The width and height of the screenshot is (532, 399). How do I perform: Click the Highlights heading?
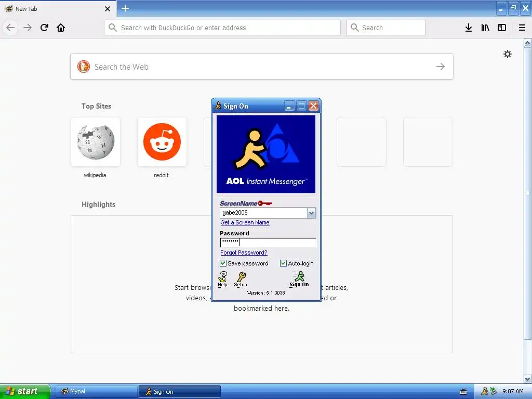tap(98, 204)
